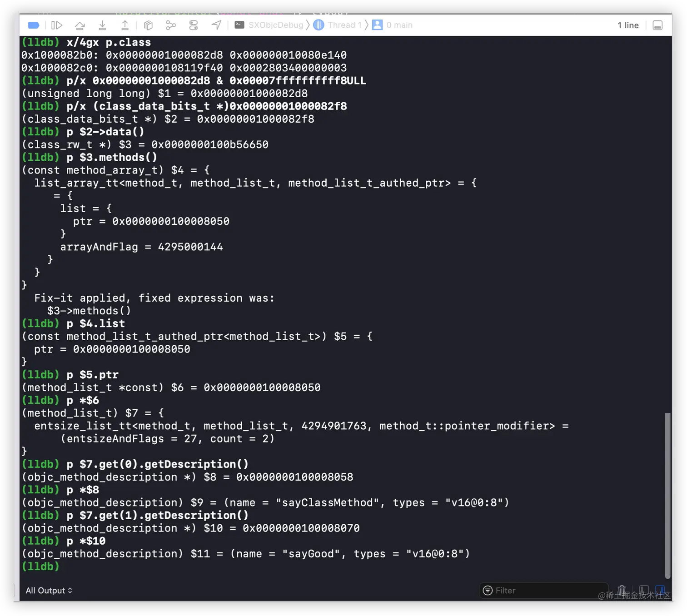Image resolution: width=687 pixels, height=616 pixels.
Task: Click the command 'p $7.get(0).getDescription()'
Action: click(x=157, y=464)
